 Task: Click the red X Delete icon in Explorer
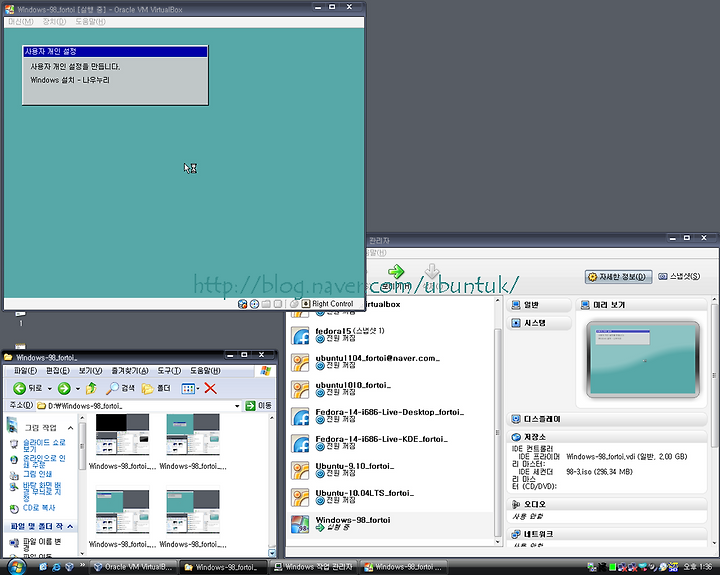[x=210, y=389]
